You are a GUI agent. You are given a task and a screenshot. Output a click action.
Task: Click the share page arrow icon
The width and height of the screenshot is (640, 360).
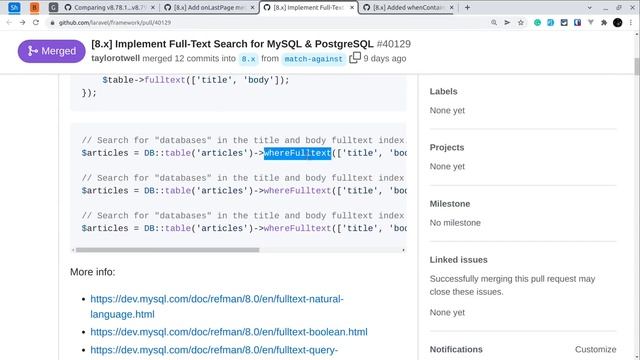pyautogui.click(x=507, y=22)
